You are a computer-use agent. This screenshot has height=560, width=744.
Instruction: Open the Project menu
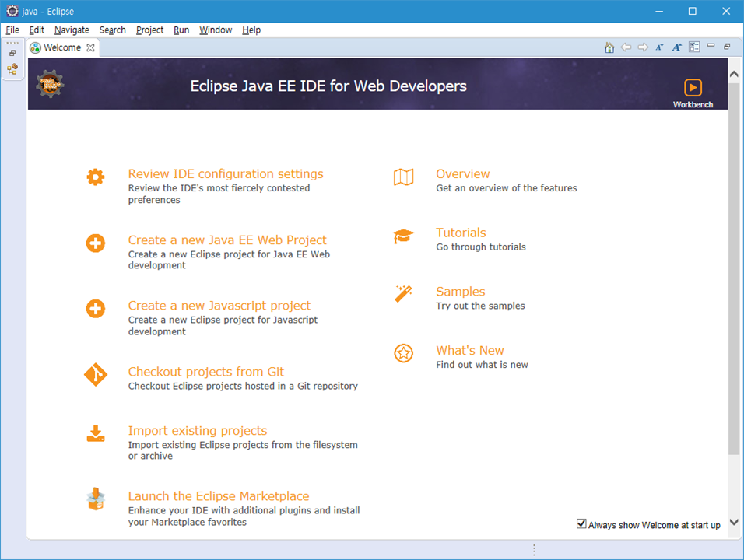[x=149, y=30]
